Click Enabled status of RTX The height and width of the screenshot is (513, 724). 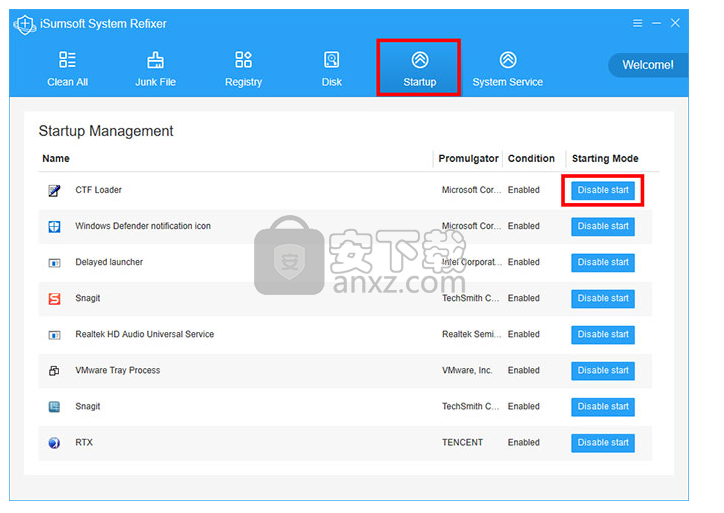(524, 442)
